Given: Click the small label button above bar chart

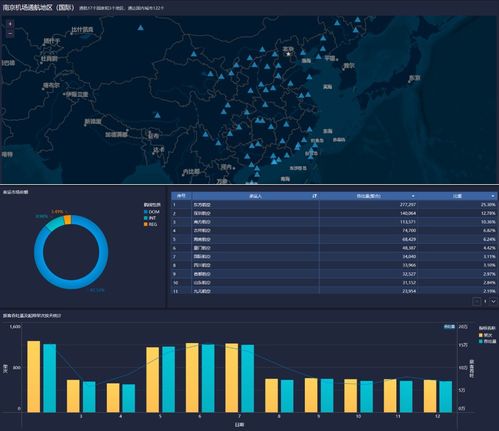Looking at the screenshot, I should tap(449, 327).
